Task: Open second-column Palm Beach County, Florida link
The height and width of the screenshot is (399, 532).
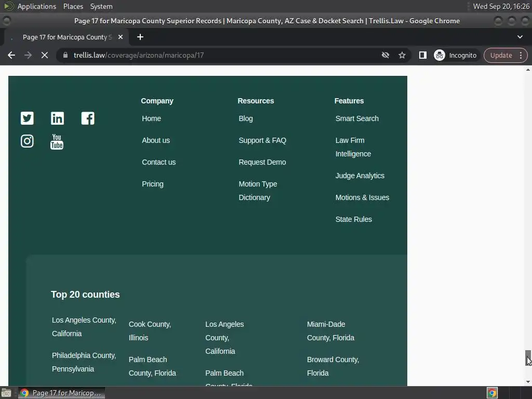Action: (152, 366)
